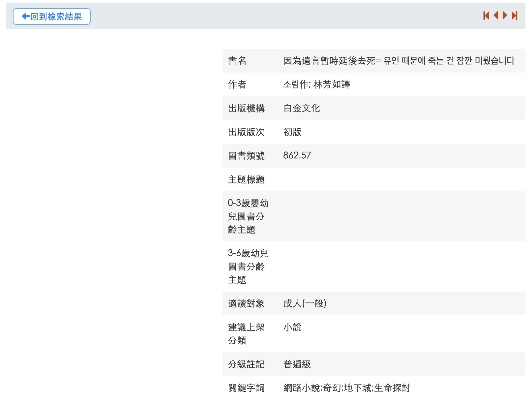Click the 關鍵字詞 field label
Viewport: 532px width, 407px height.
(246, 388)
